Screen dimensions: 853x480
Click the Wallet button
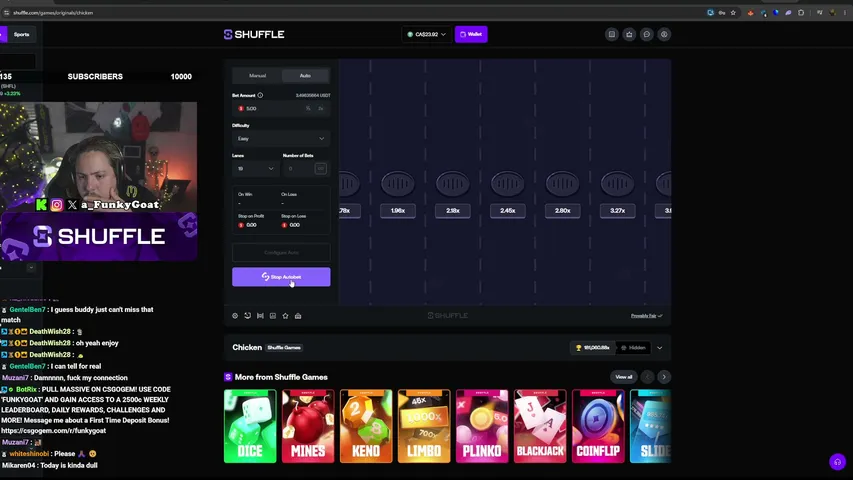pos(471,34)
